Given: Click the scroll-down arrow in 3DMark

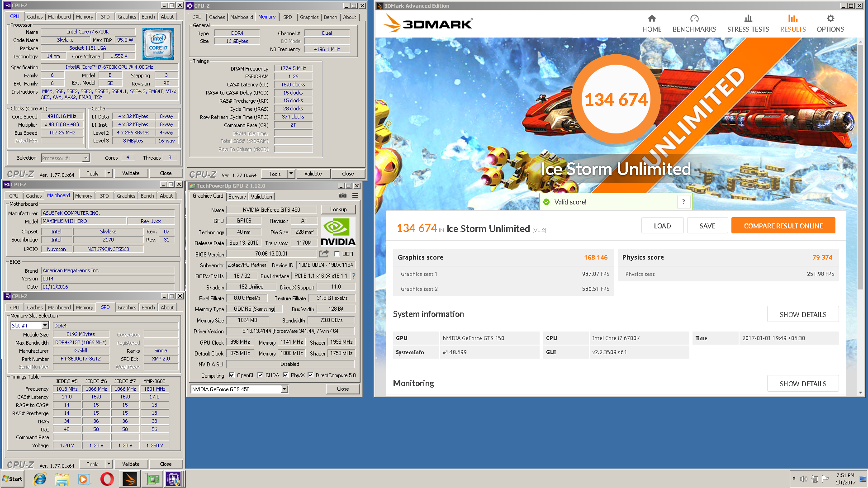Looking at the screenshot, I should [x=860, y=393].
